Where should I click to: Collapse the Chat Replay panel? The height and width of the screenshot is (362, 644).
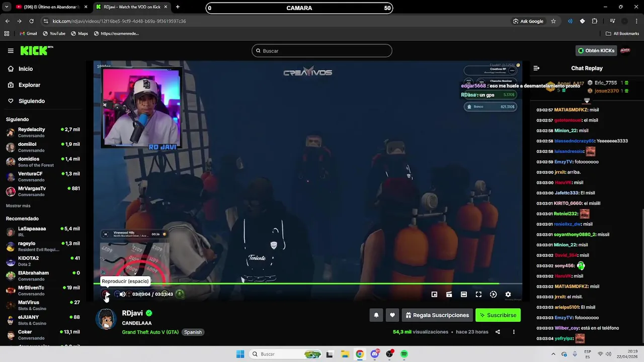[x=536, y=68]
